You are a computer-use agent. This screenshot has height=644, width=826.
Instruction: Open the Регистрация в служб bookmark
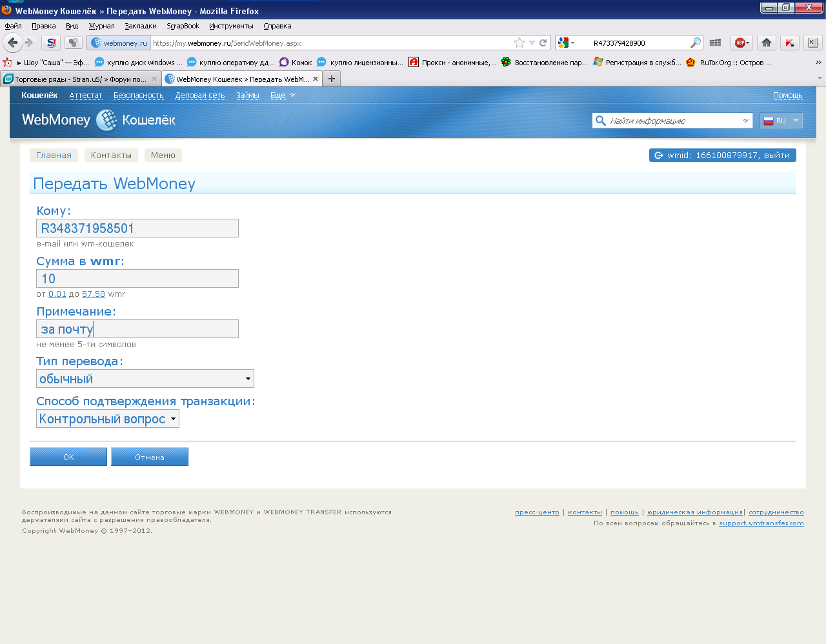637,63
